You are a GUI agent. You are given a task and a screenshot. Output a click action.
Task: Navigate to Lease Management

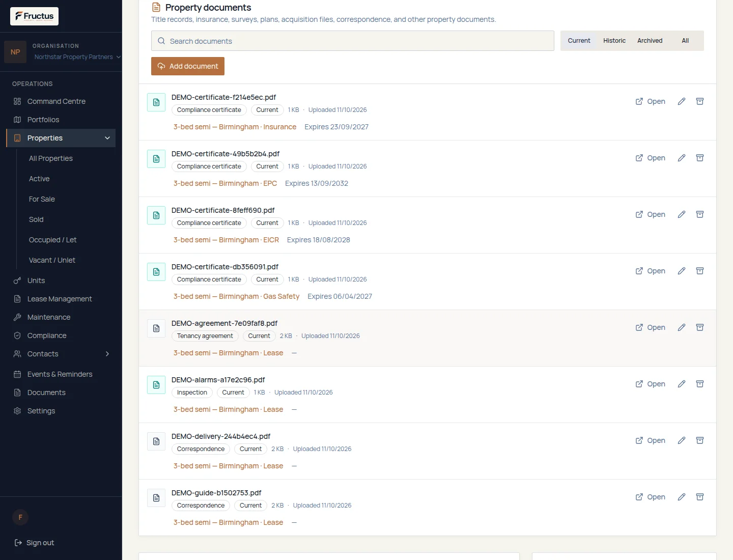[61, 299]
